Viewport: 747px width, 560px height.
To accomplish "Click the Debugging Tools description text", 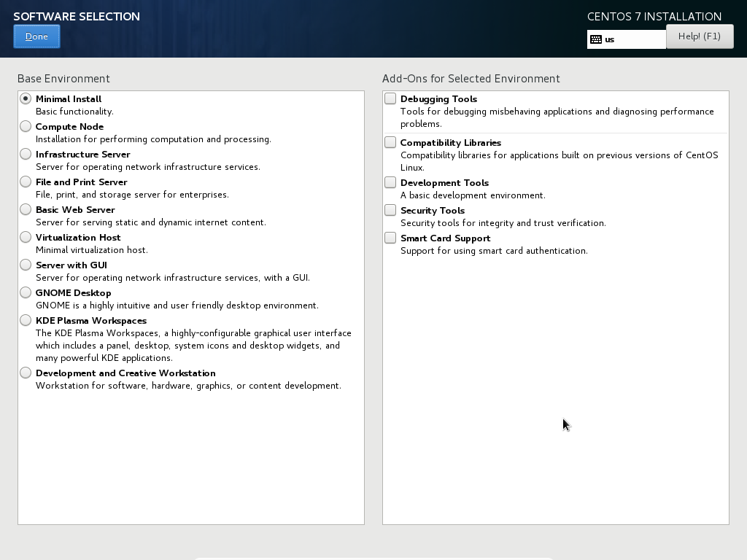I will (557, 117).
